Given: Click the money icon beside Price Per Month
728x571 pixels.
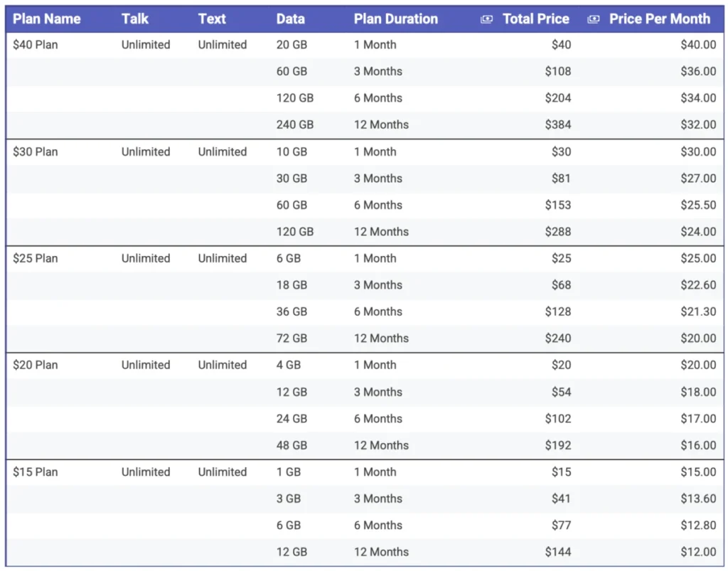Looking at the screenshot, I should tap(593, 19).
